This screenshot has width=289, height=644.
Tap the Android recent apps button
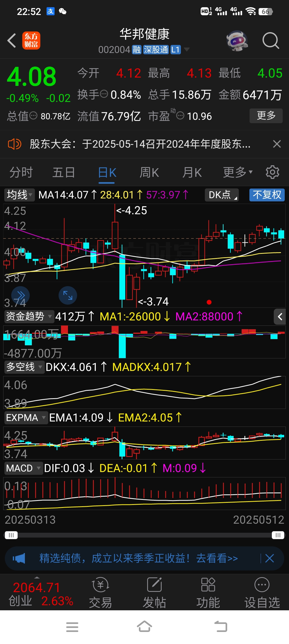pyautogui.click(x=72, y=627)
